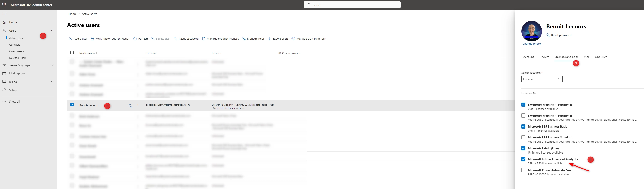Click the key icon beside panel Reset password
This screenshot has width=644, height=189.
(548, 35)
